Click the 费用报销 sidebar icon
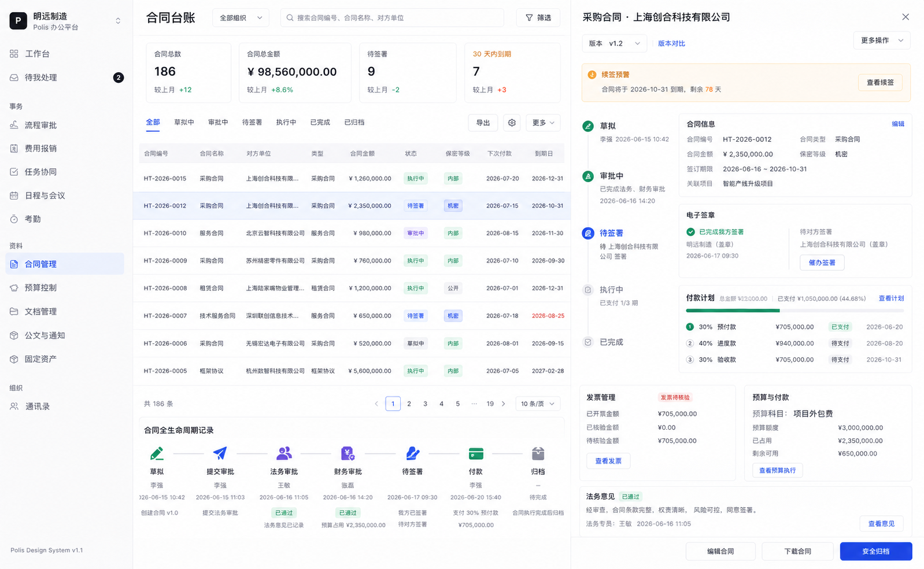 tap(14, 149)
